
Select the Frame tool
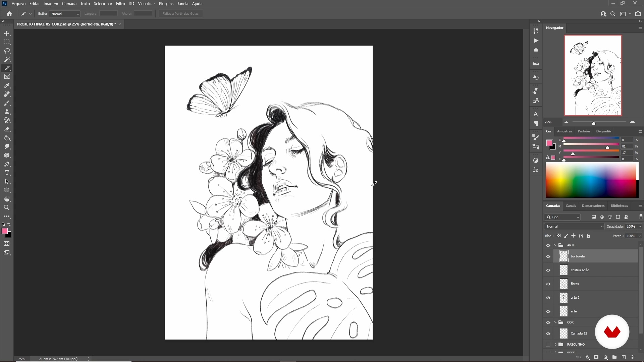(x=7, y=77)
